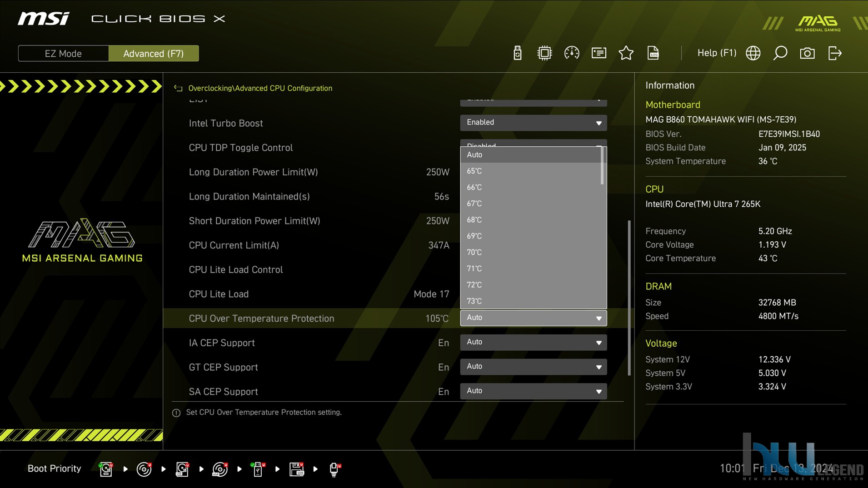The height and width of the screenshot is (488, 868).
Task: Go back using the breadcrumb return arrow
Action: (x=178, y=88)
